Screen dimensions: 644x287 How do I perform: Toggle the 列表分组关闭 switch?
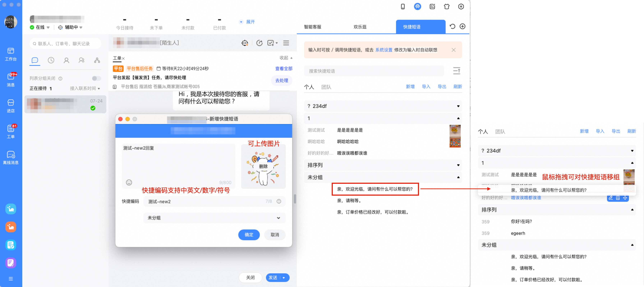96,78
